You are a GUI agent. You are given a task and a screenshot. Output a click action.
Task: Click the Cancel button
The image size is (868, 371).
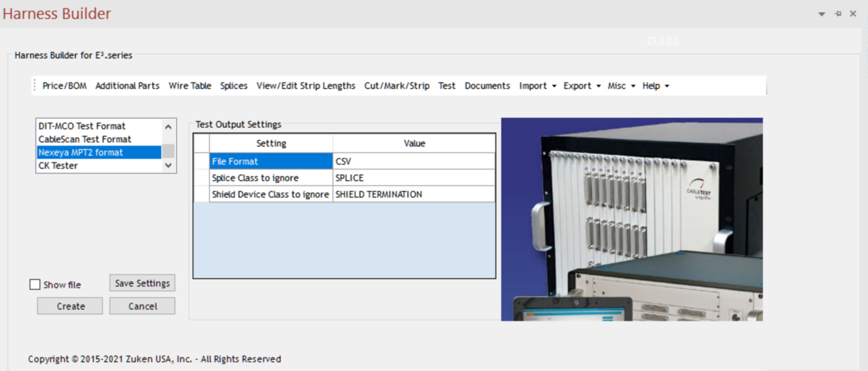142,306
